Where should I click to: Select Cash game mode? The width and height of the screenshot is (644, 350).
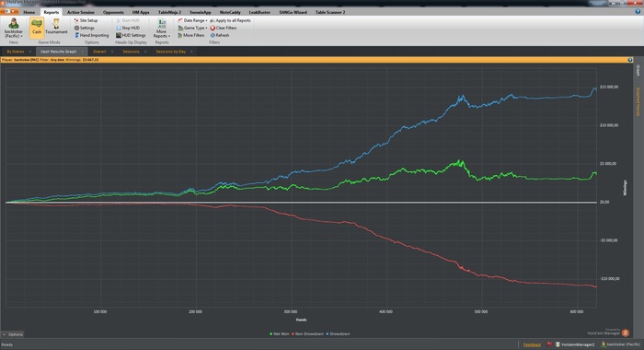[x=37, y=28]
